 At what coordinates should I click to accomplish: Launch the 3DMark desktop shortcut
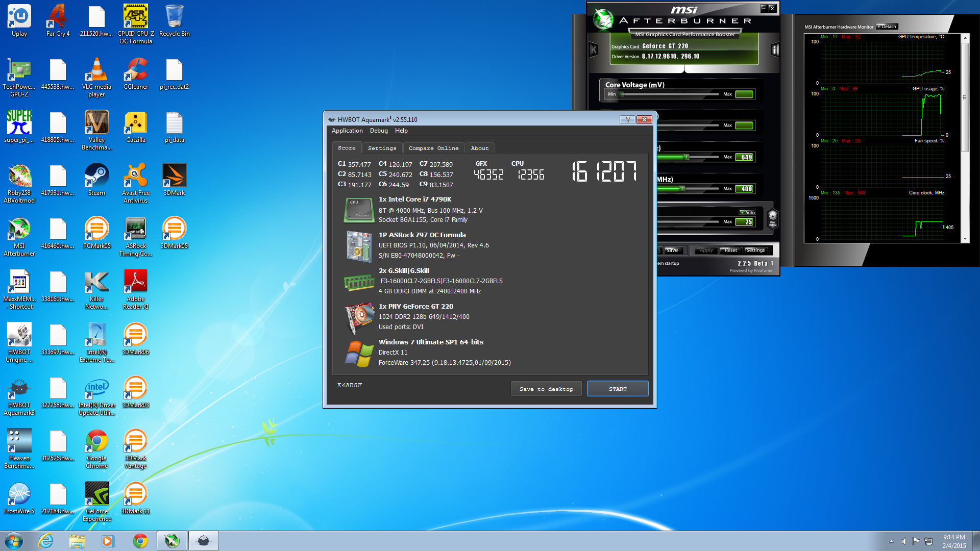[x=175, y=180]
